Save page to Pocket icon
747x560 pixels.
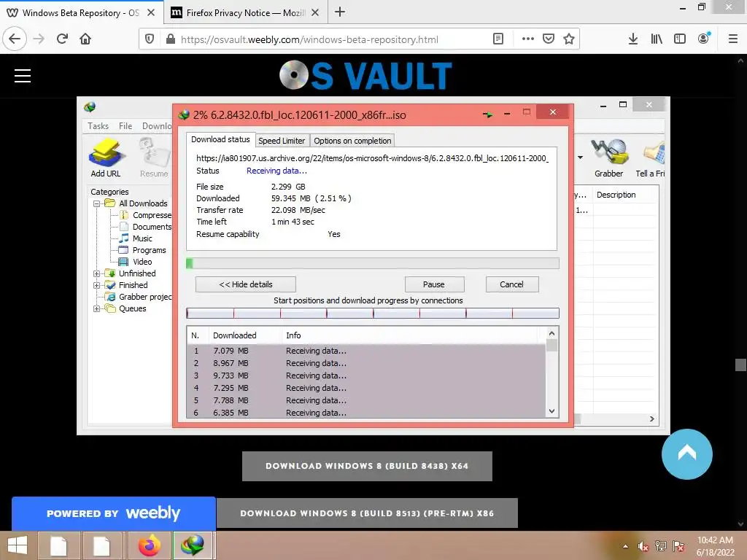pos(549,39)
